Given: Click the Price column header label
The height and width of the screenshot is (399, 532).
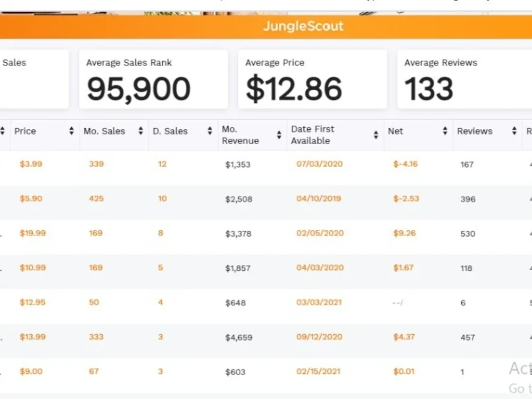Looking at the screenshot, I should (25, 131).
